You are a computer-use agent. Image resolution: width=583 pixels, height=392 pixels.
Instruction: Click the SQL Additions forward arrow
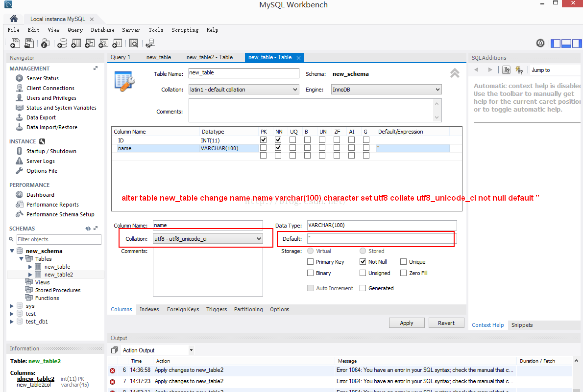490,70
